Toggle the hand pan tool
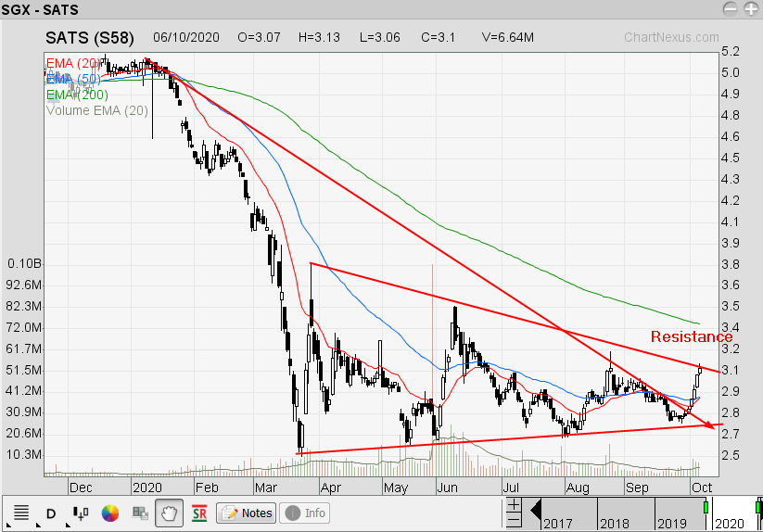This screenshot has width=763, height=532. [170, 513]
